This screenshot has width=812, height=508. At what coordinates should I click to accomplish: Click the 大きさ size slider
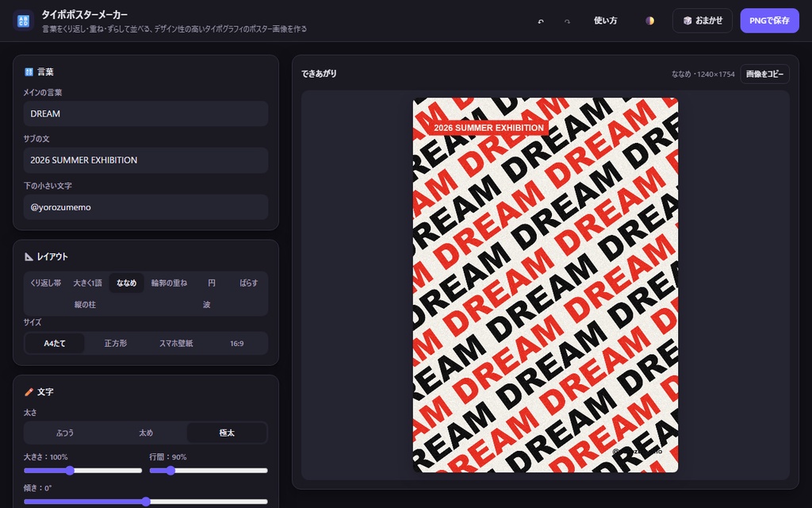coord(82,471)
